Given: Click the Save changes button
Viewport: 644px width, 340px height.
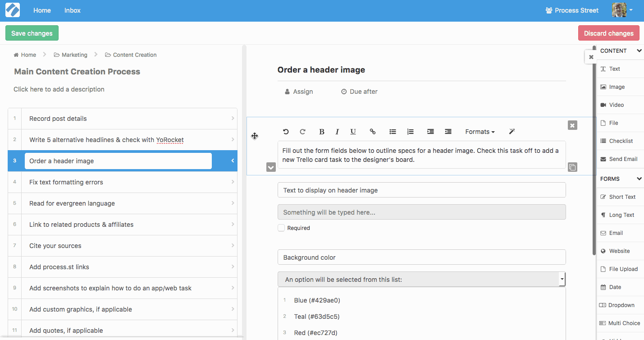Looking at the screenshot, I should pos(32,33).
